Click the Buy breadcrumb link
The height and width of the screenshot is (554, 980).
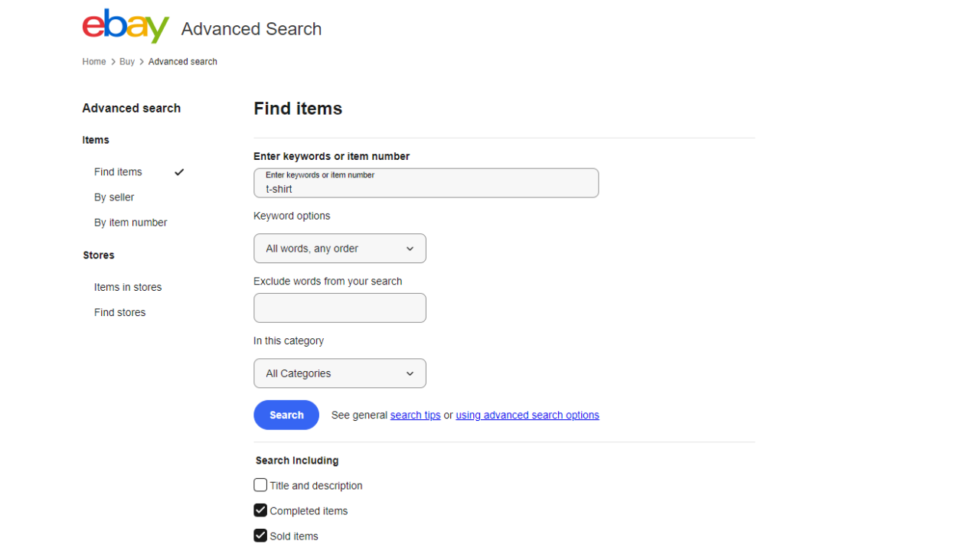click(126, 61)
